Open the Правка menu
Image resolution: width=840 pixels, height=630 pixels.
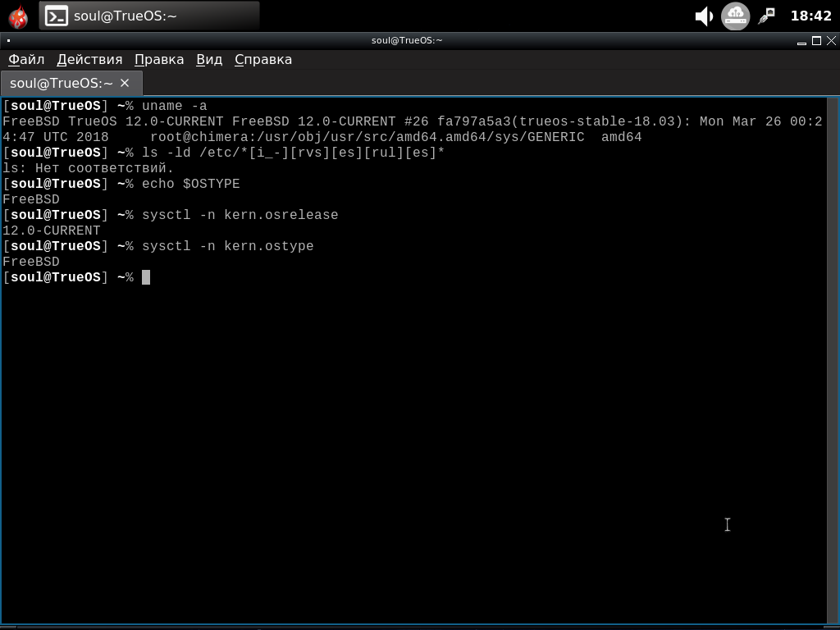pos(159,59)
